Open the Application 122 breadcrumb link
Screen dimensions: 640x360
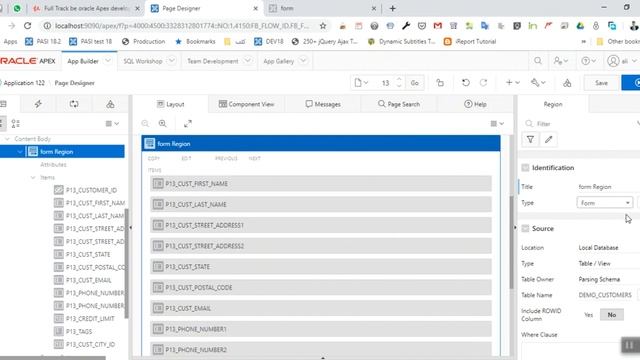[24, 83]
